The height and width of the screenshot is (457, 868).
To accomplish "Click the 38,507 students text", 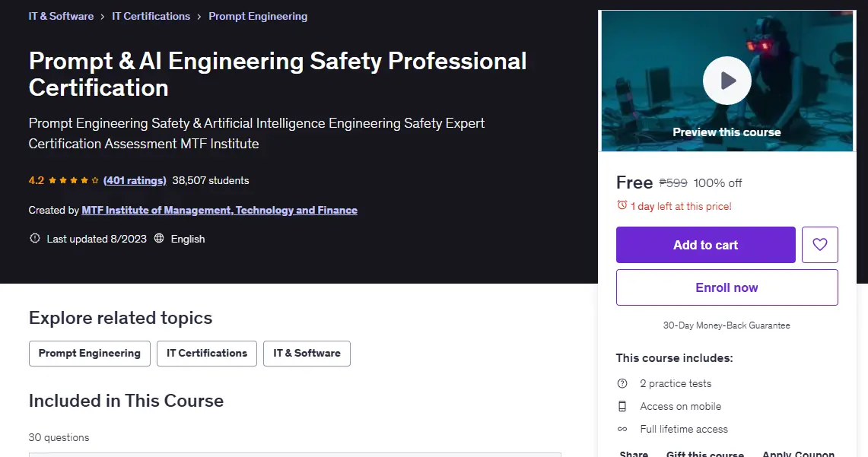I will (211, 180).
